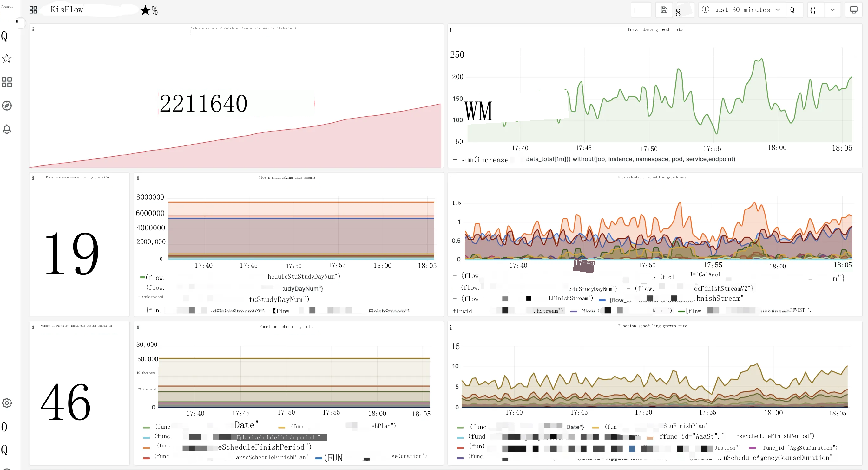Viewport: 868px width, 470px height.
Task: Open the Starred dashboards sidebar icon
Action: coord(7,59)
